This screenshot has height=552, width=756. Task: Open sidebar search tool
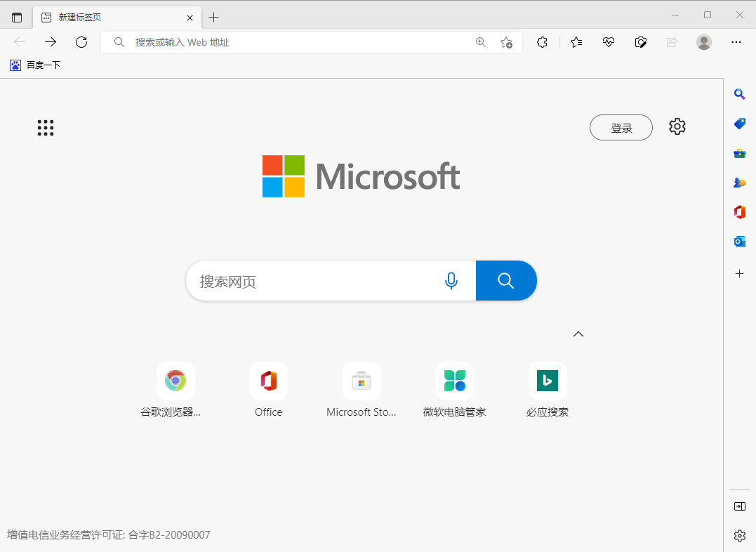tap(740, 94)
